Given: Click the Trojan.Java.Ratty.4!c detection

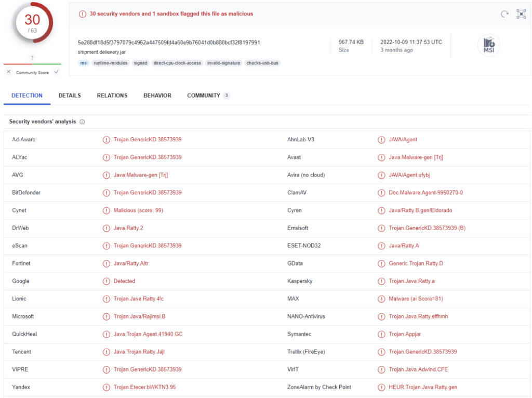Looking at the screenshot, I should point(138,299).
